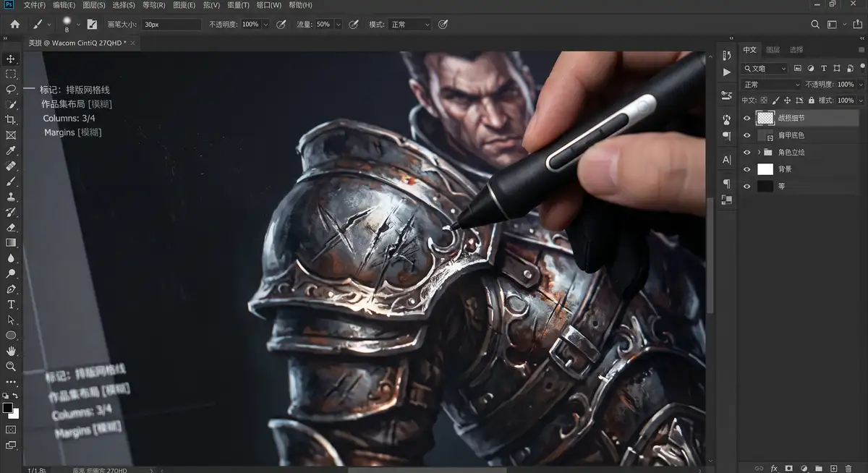Hide the 战损细节 layer
This screenshot has height=473, width=868.
click(747, 118)
